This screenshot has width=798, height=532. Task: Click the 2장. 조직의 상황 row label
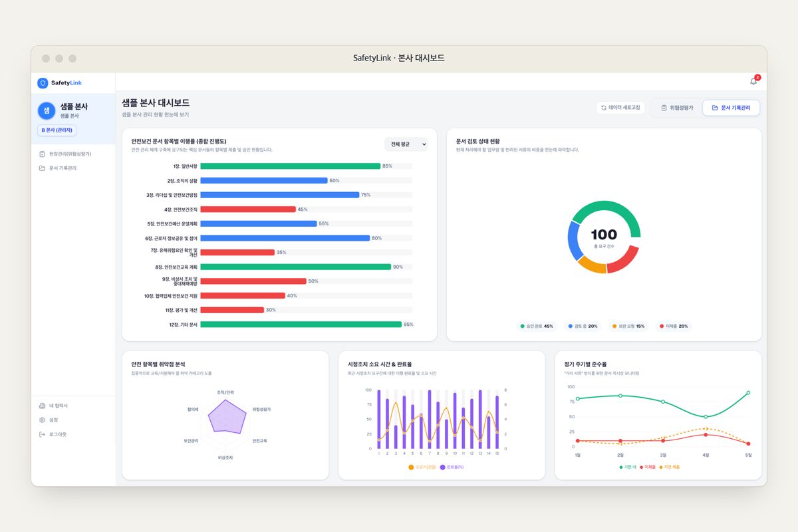182,181
